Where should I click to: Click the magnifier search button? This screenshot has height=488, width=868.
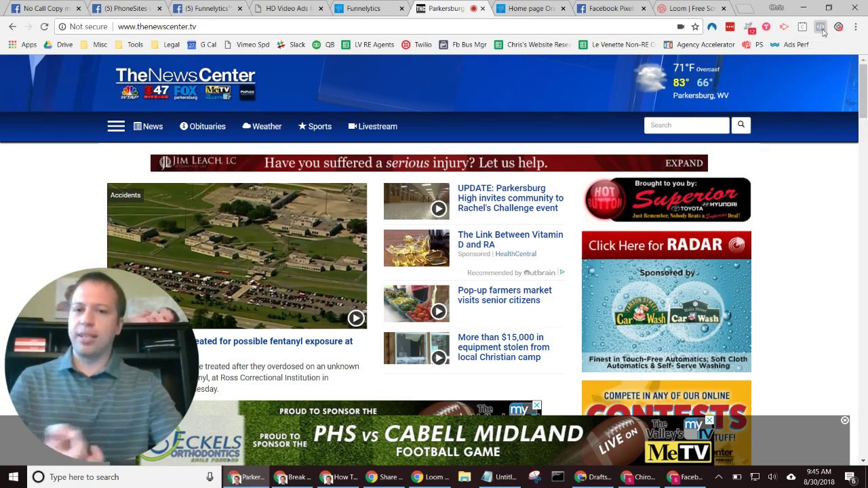[x=741, y=125]
